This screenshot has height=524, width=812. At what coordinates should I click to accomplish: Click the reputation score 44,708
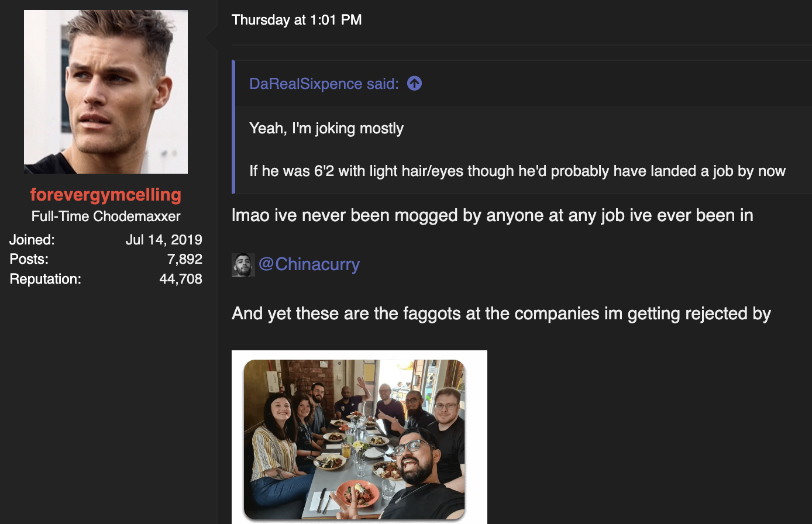pos(180,279)
